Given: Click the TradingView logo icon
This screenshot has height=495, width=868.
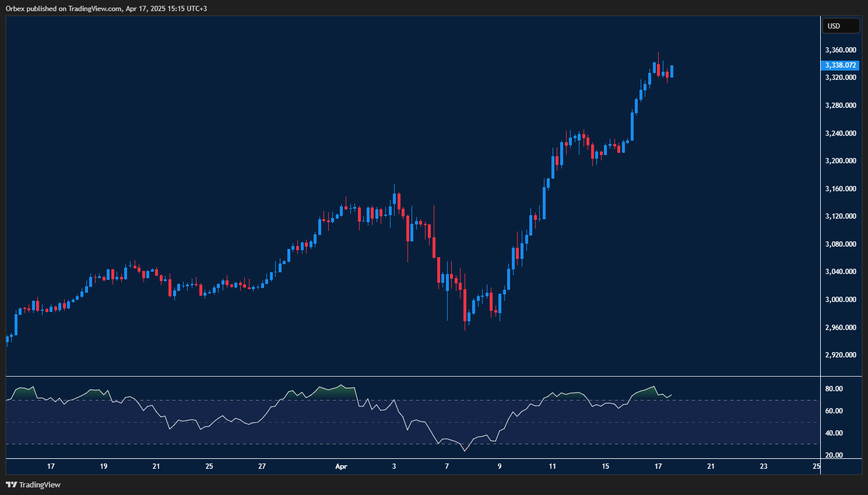Looking at the screenshot, I should tap(11, 485).
